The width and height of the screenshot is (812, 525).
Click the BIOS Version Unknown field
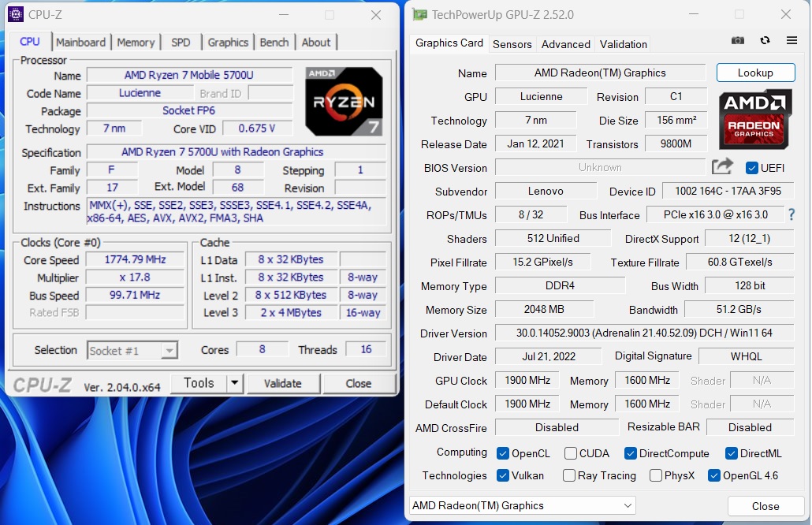(x=600, y=167)
